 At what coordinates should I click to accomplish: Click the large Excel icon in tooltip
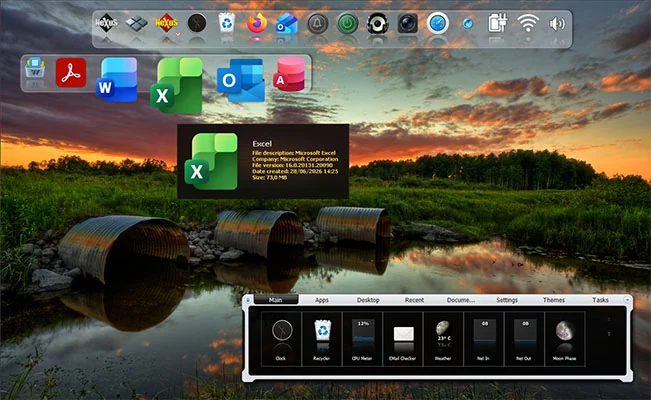(211, 162)
